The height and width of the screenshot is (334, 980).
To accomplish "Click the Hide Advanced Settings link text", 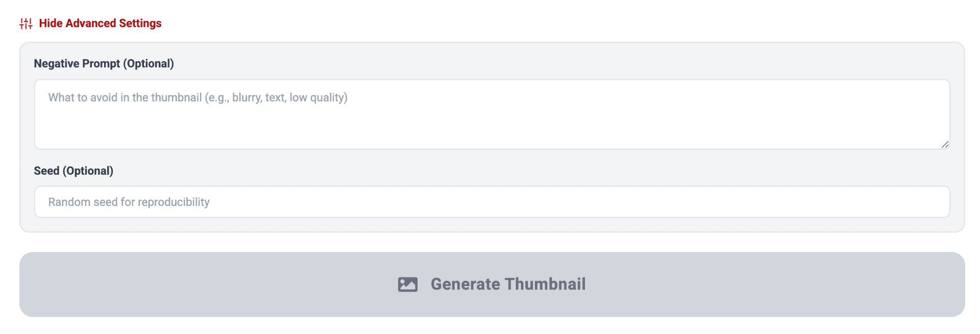I will pyautogui.click(x=100, y=23).
